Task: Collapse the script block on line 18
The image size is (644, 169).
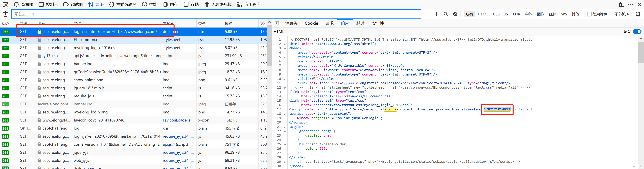Action: pyautogui.click(x=285, y=114)
